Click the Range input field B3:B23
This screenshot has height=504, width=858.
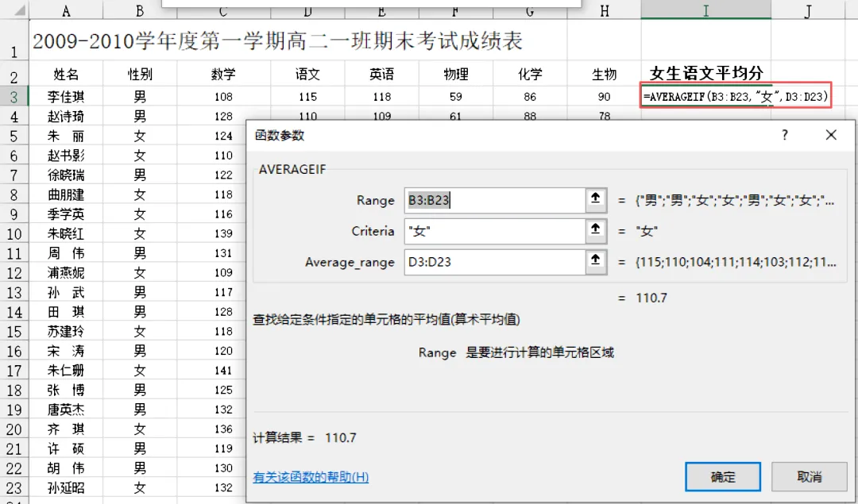click(x=495, y=200)
